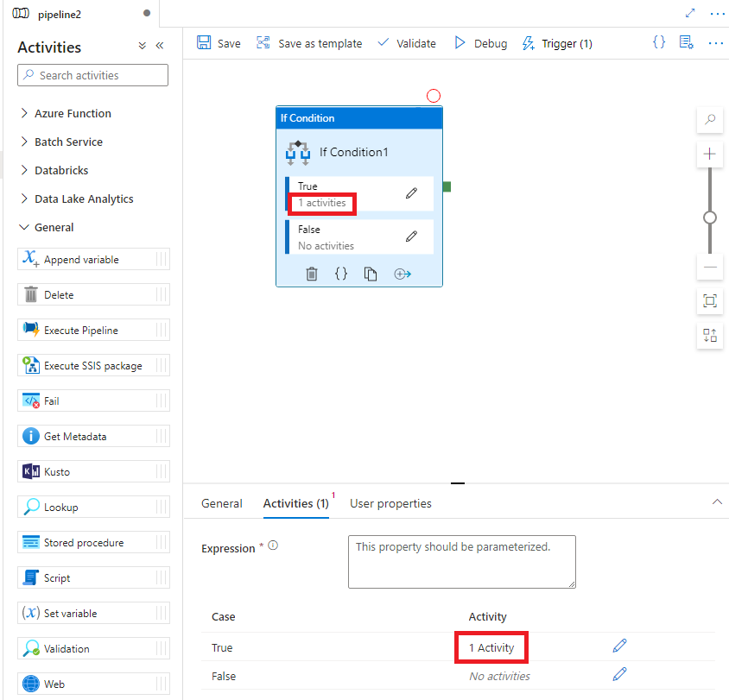Select the Kusto activity
The image size is (729, 700).
pos(93,471)
